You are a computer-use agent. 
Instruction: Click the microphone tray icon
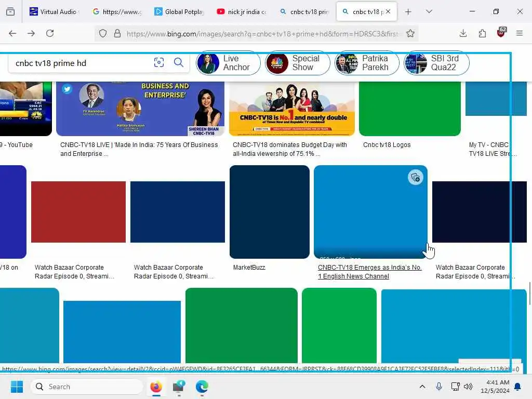click(438, 387)
